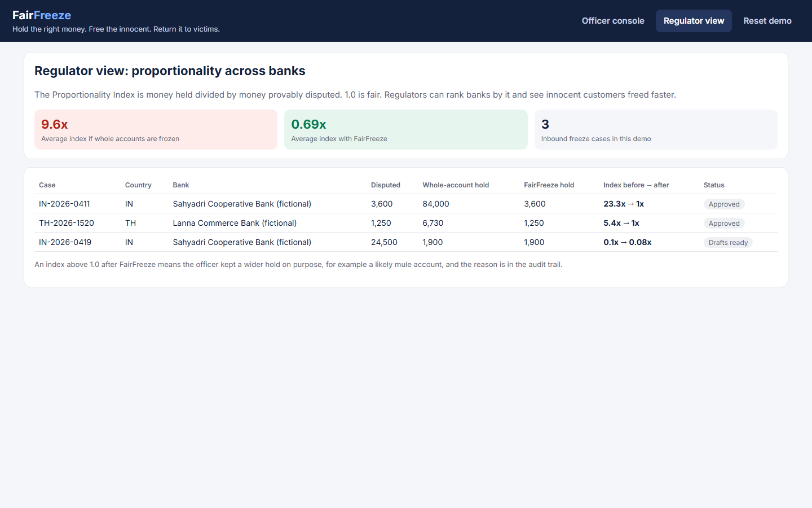Click the Case column header

(47, 185)
